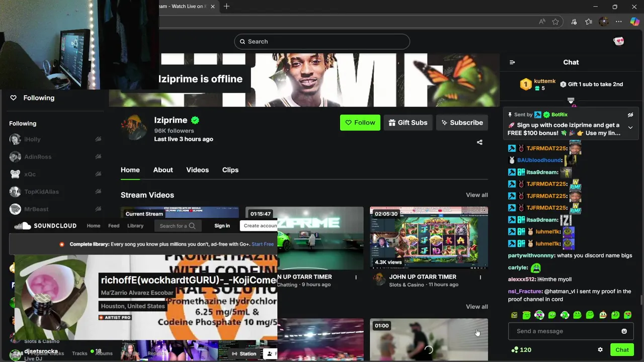This screenshot has width=644, height=362.
Task: Click the SoundCloud Station button
Action: point(244,354)
